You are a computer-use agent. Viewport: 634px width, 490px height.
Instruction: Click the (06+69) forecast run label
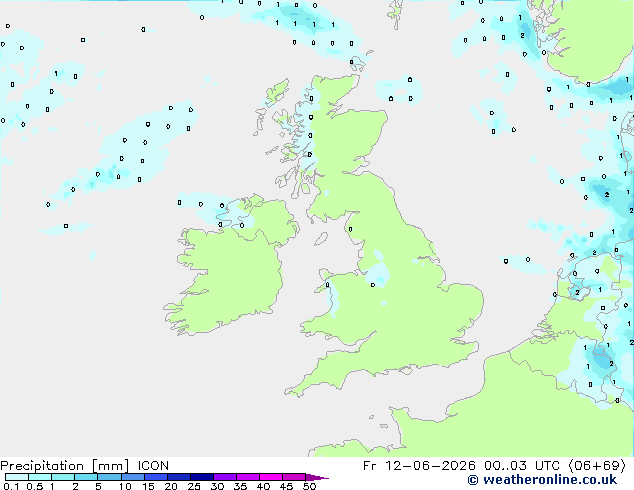[x=597, y=466]
